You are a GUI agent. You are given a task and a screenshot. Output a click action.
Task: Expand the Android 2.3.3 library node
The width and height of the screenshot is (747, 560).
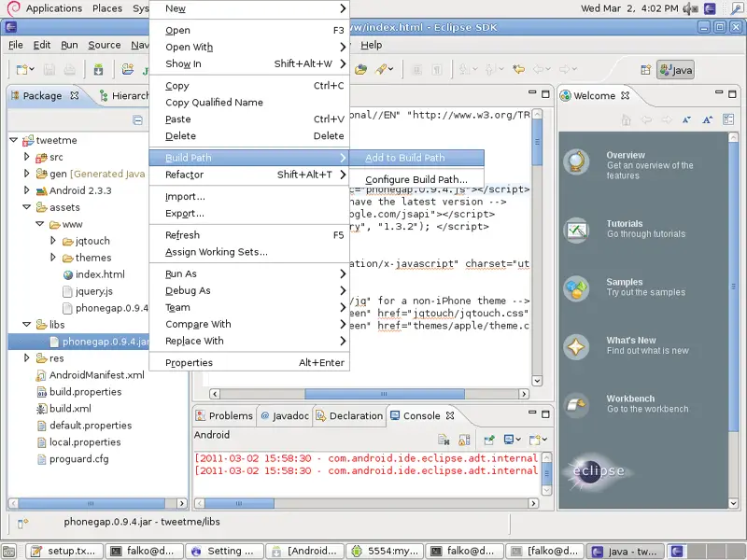(x=27, y=190)
